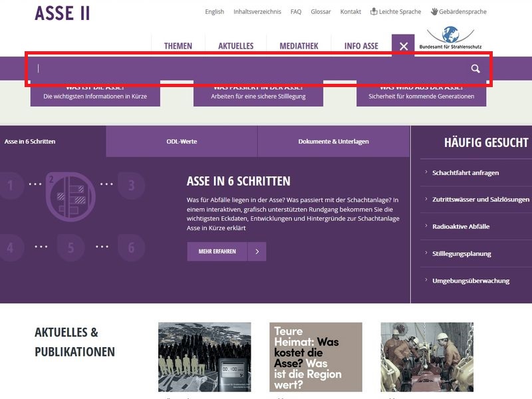The height and width of the screenshot is (399, 532).
Task: Open Sicherheit für kommende Generationen tile
Action: pyautogui.click(x=422, y=94)
